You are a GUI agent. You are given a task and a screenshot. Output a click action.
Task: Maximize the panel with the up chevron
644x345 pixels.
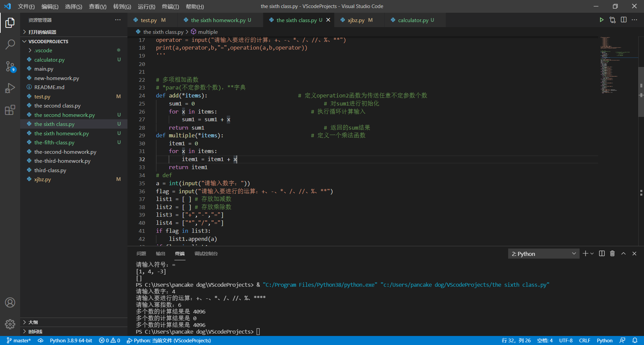(624, 254)
